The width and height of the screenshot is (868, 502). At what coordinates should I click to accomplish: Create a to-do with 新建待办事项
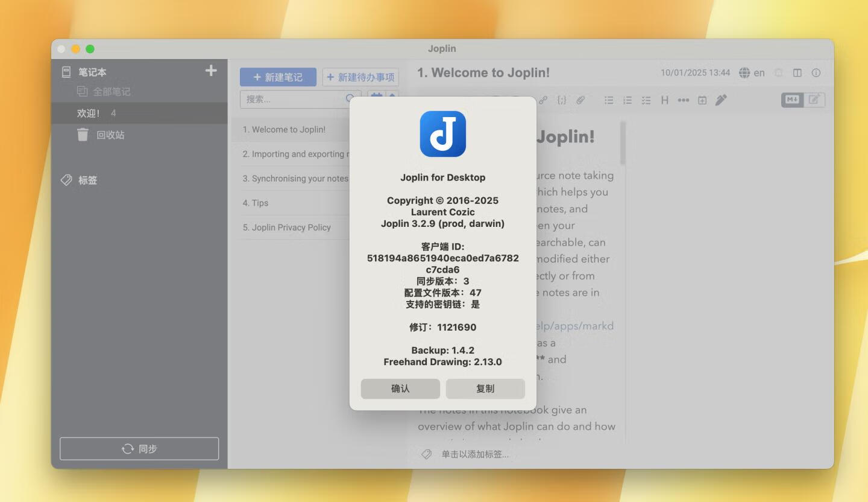pos(360,77)
